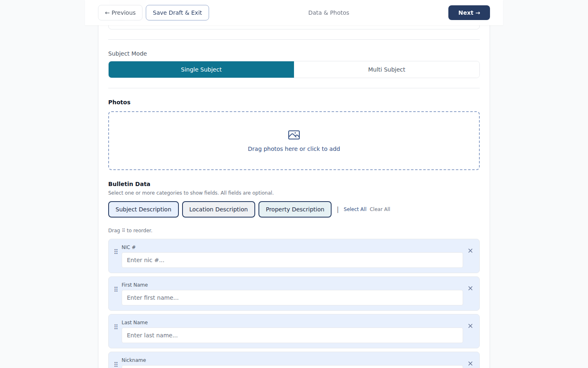
Task: Remove the First Name field
Action: (x=470, y=288)
